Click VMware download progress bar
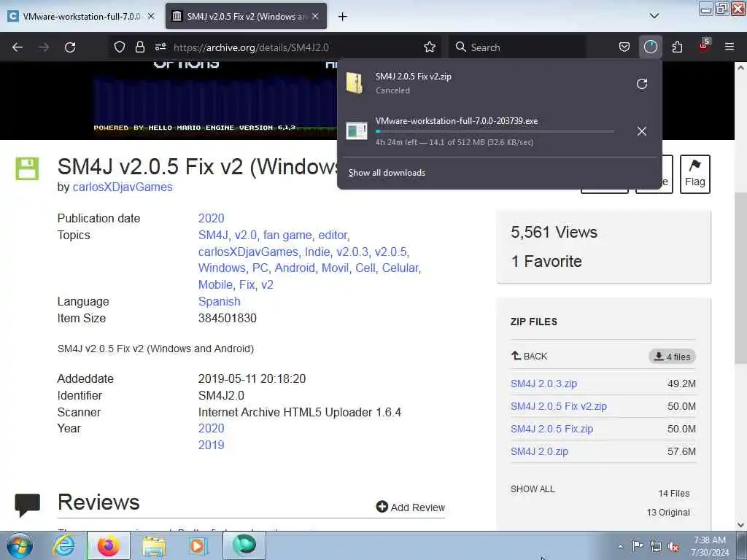 495,131
